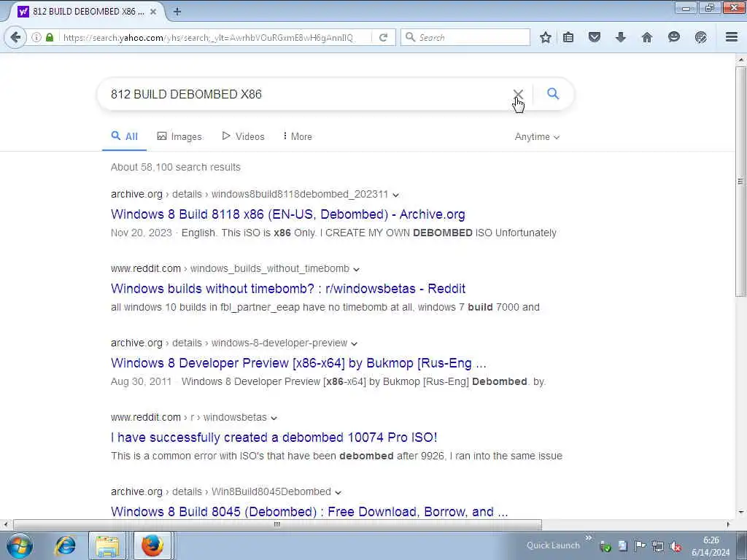
Task: Click the globe toolbar icon
Action: tap(700, 37)
